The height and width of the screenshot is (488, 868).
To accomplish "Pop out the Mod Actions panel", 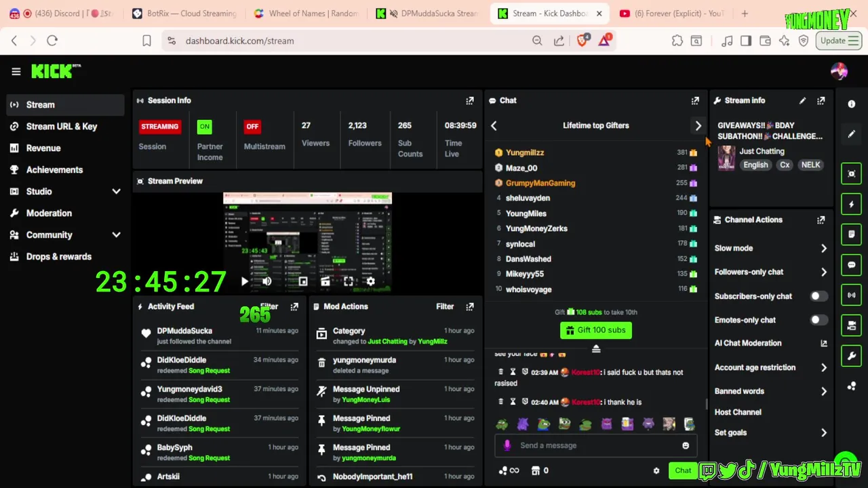I will click(x=470, y=306).
